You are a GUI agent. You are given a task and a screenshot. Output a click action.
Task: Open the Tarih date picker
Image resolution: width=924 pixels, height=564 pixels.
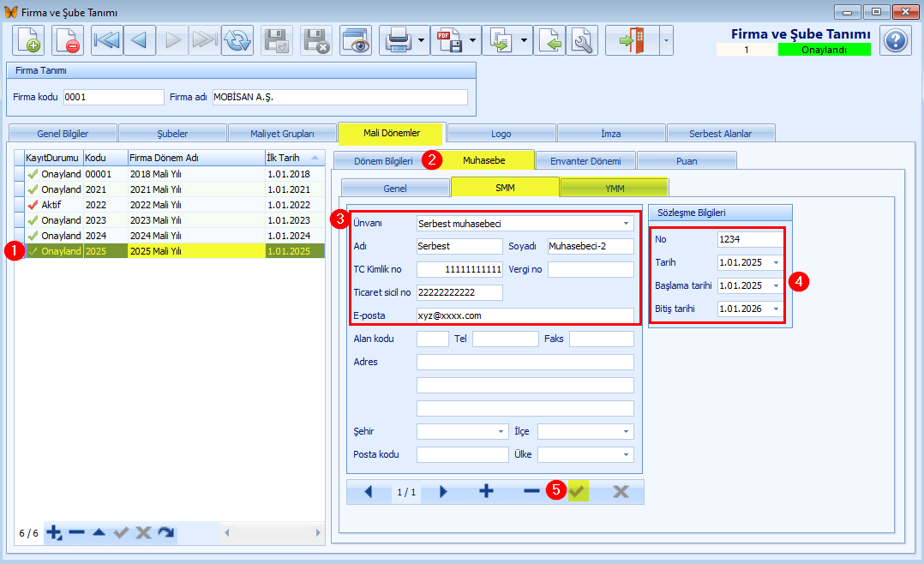coord(776,263)
